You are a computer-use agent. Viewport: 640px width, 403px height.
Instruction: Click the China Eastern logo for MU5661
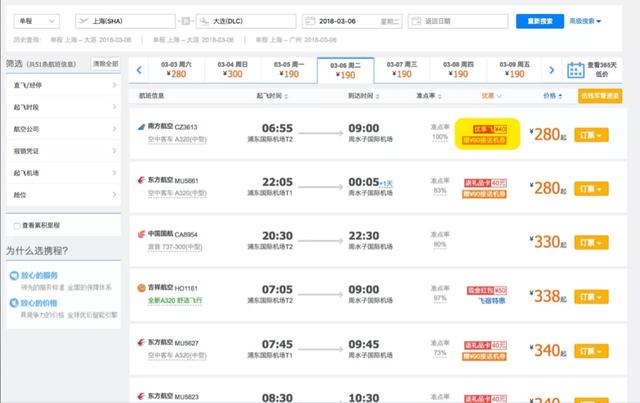[141, 180]
